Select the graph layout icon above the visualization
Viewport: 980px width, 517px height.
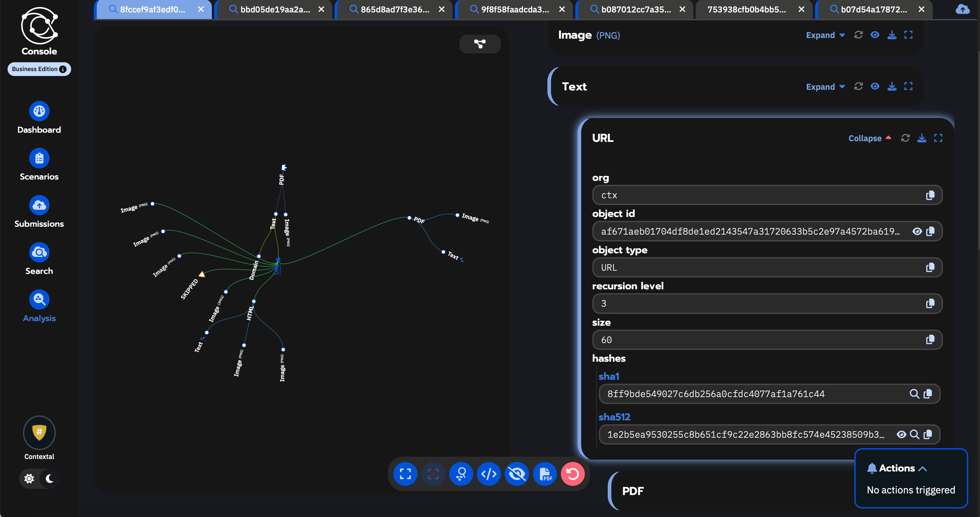pos(480,43)
